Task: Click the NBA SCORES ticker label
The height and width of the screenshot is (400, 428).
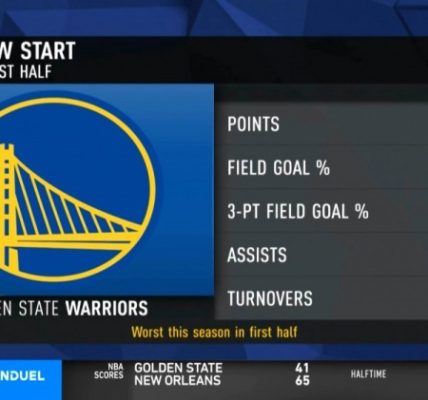Action: (x=109, y=371)
